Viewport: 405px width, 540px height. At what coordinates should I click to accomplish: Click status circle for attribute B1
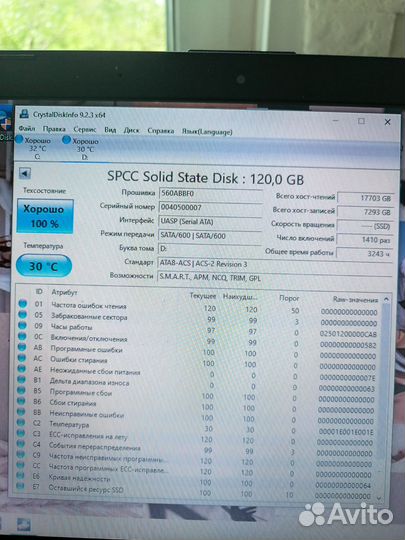(x=21, y=379)
